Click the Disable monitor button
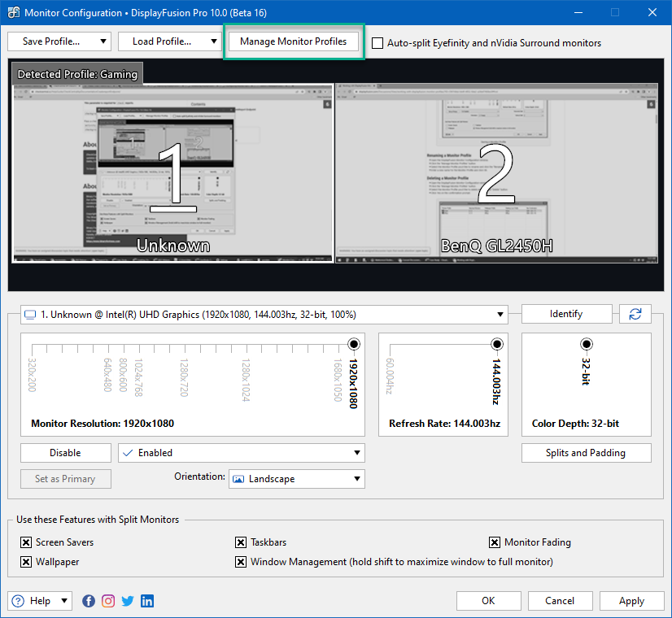Screen dimensions: 672x618 66,453
